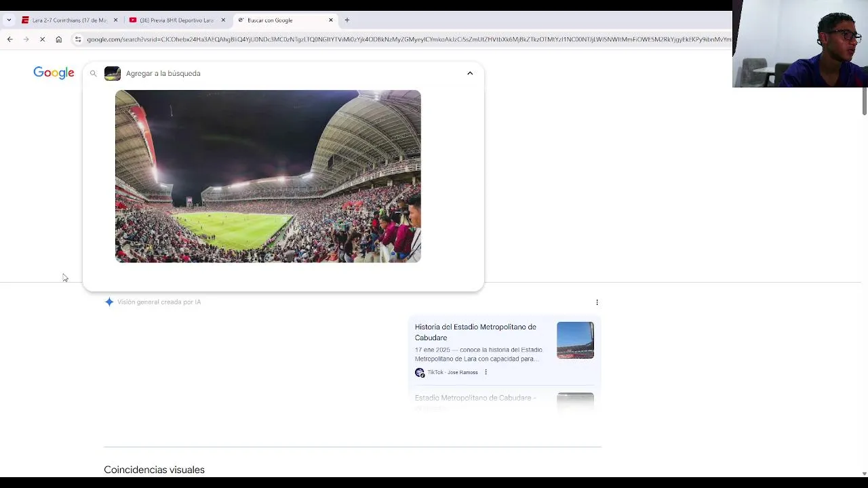This screenshot has height=488, width=868.
Task: Go back to the previous page
Action: (9, 39)
